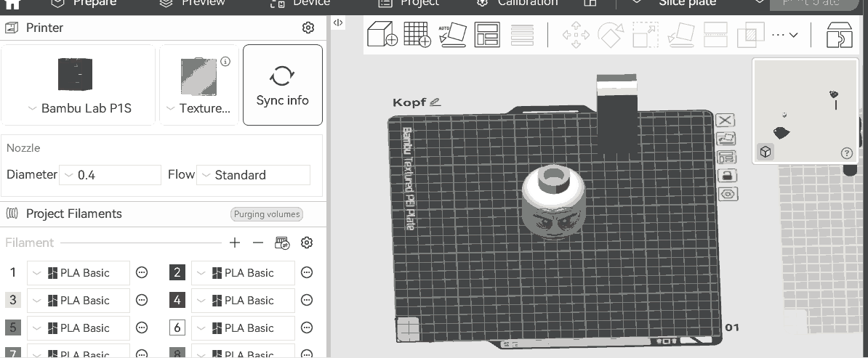Click the Auto orient icon
868x358 pixels.
pos(452,34)
